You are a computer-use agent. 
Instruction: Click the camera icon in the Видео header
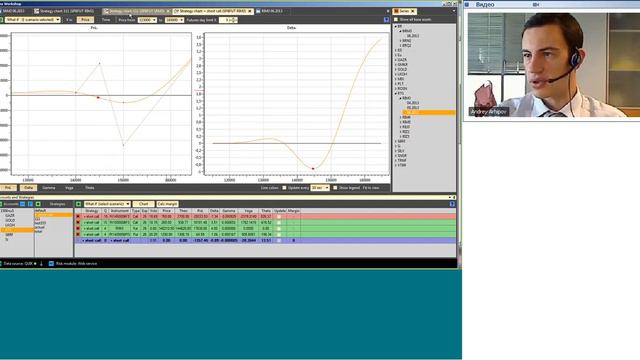(x=536, y=4)
